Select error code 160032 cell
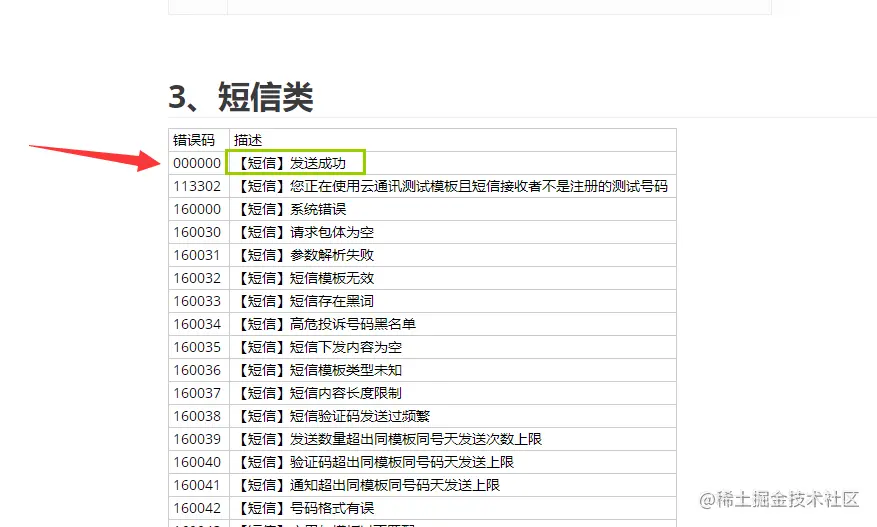 [x=197, y=278]
